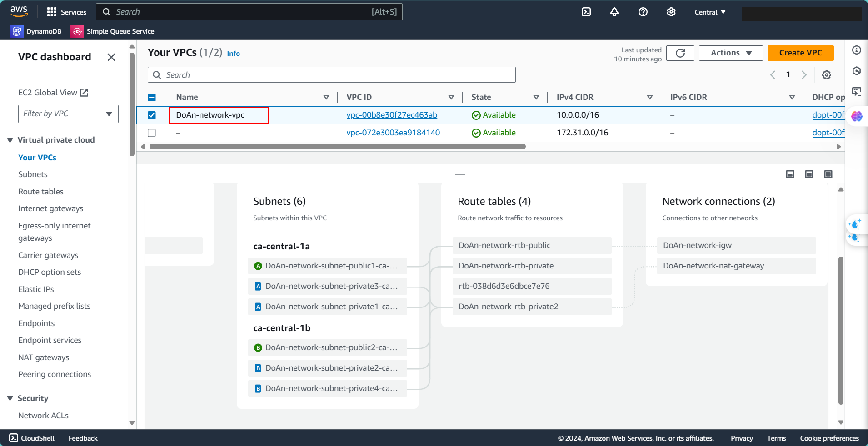Open Route tables in the sidebar

pos(41,192)
